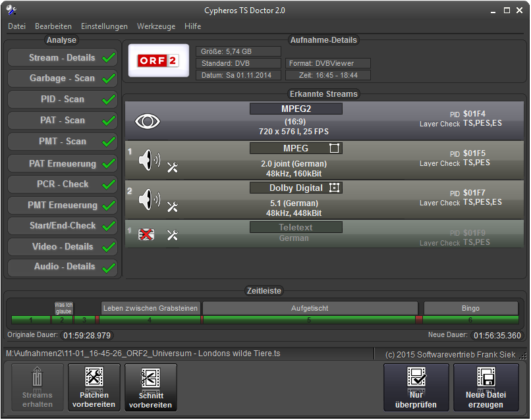Image resolution: width=531 pixels, height=420 pixels.
Task: Click the TS Doctor app icon in title bar
Action: [x=11, y=10]
